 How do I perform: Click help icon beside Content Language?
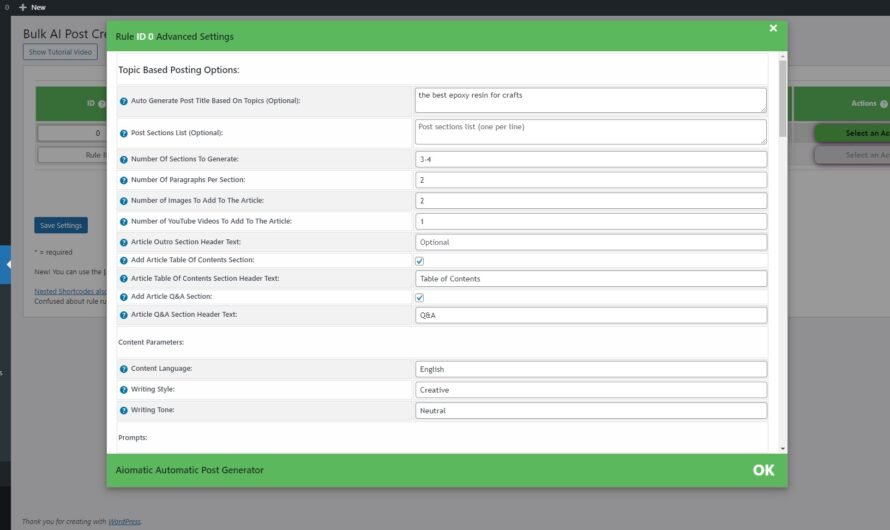coord(123,369)
